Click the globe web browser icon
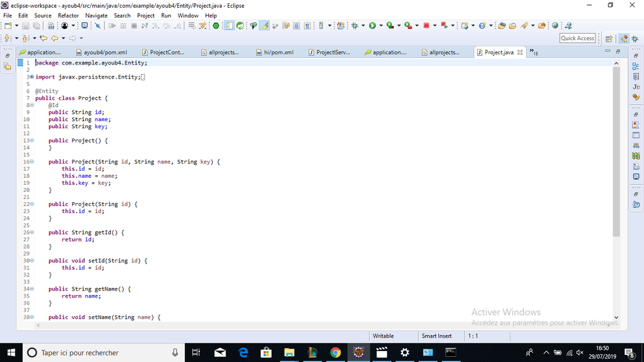Image resolution: width=644 pixels, height=362 pixels. coord(555,26)
